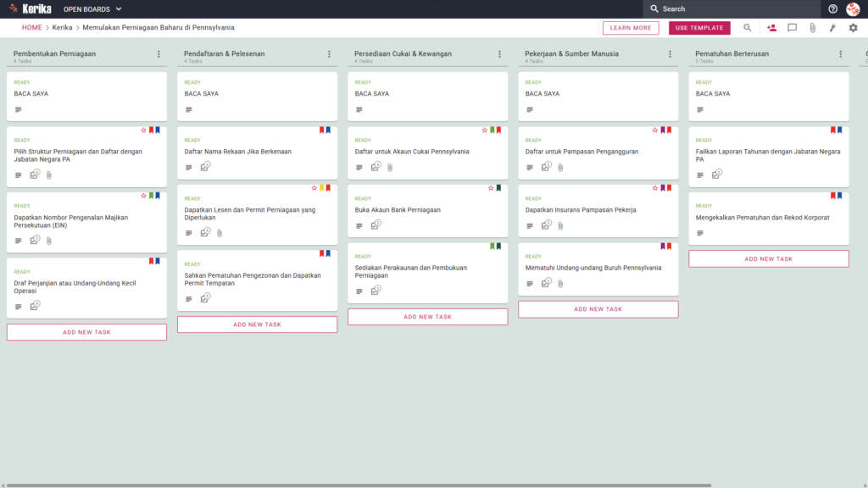Toggle star on Buka Akaun Bank Perniagaan card
Image resolution: width=868 pixels, height=488 pixels.
pos(491,188)
